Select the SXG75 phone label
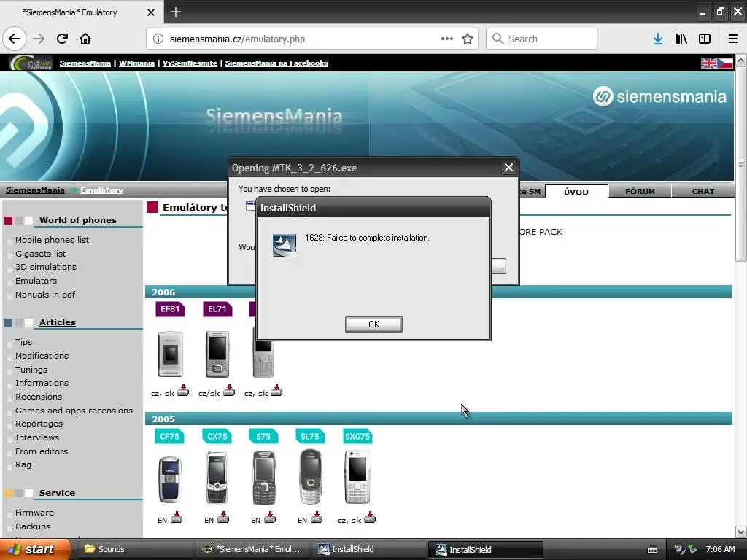747x560 pixels. coord(357,436)
